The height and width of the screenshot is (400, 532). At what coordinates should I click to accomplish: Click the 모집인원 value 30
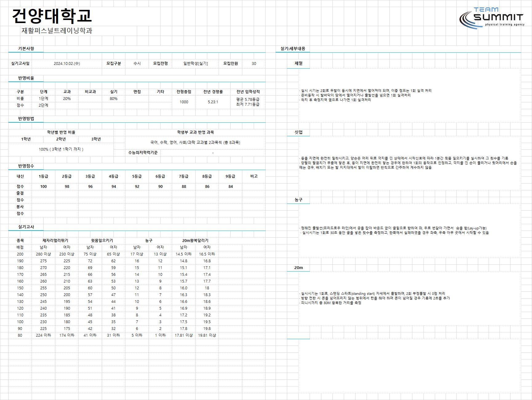(x=254, y=64)
